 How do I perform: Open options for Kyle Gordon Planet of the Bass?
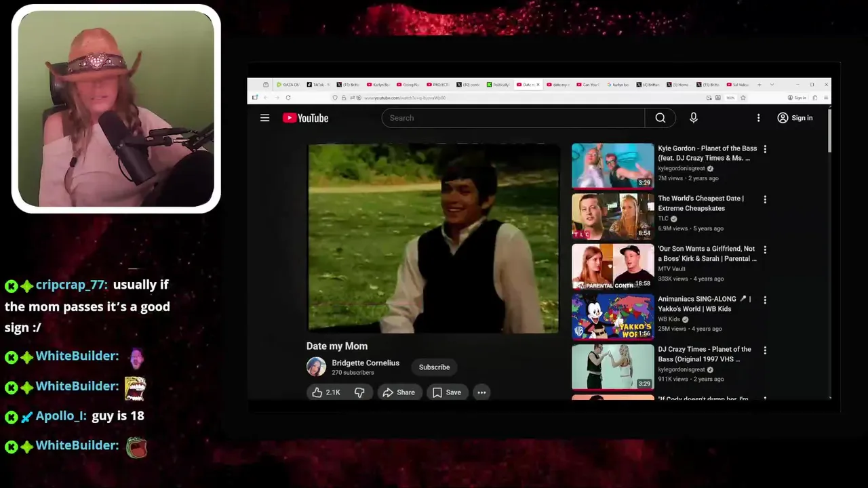[x=765, y=149]
